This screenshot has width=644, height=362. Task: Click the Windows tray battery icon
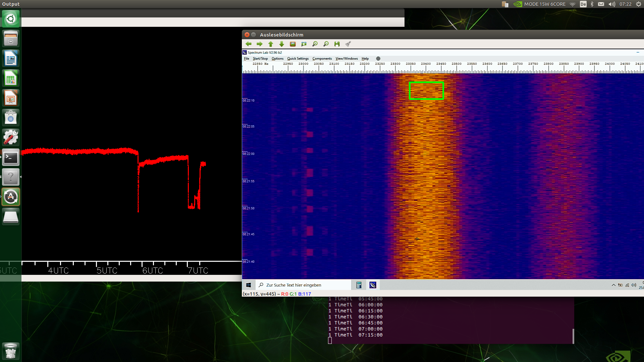(620, 285)
